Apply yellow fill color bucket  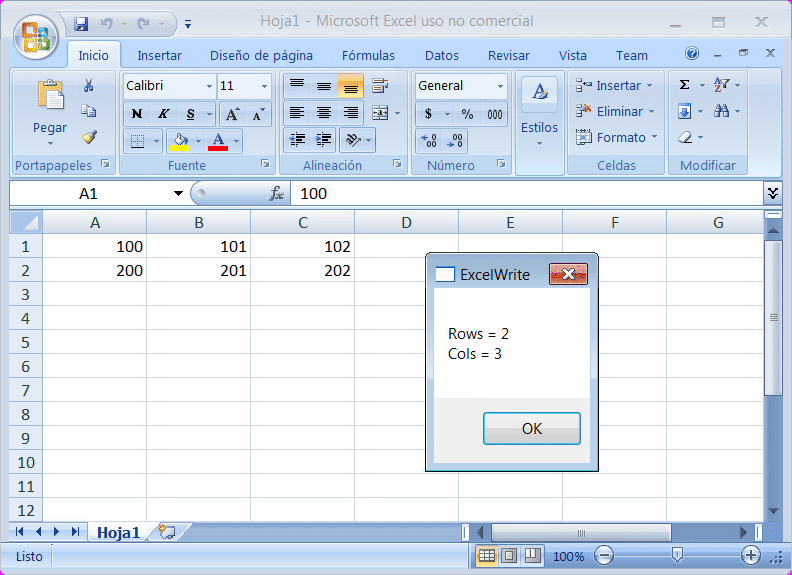180,141
